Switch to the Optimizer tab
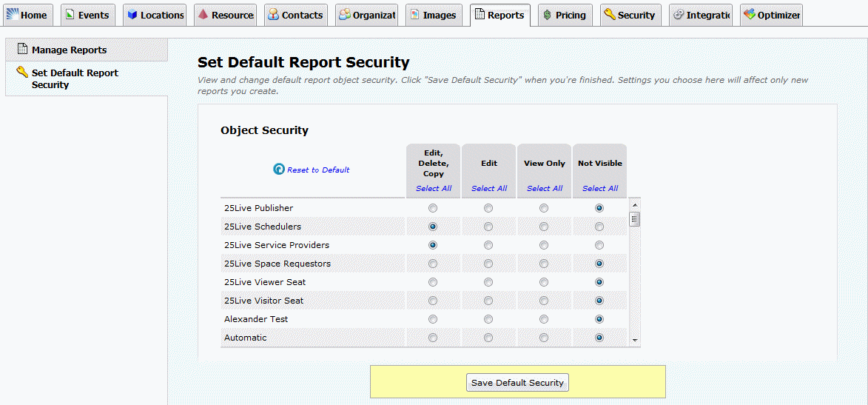The width and height of the screenshot is (868, 405). pos(771,15)
